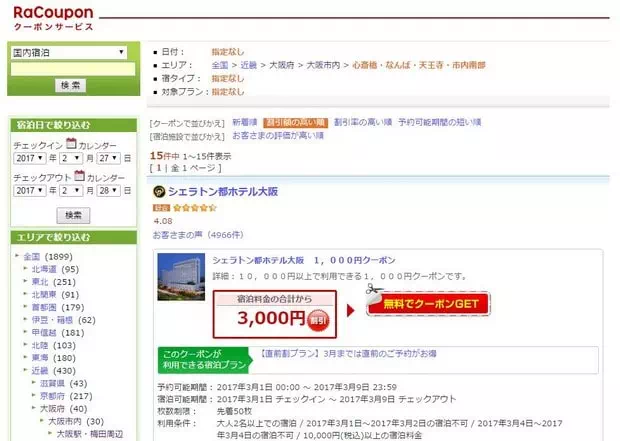Viewport: 620px width, 441px height.
Task: Click 無料でクーポンGET button
Action: (x=429, y=303)
